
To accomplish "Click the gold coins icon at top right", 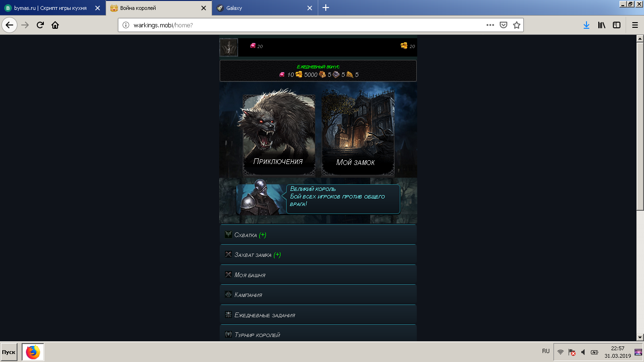I will [x=404, y=46].
